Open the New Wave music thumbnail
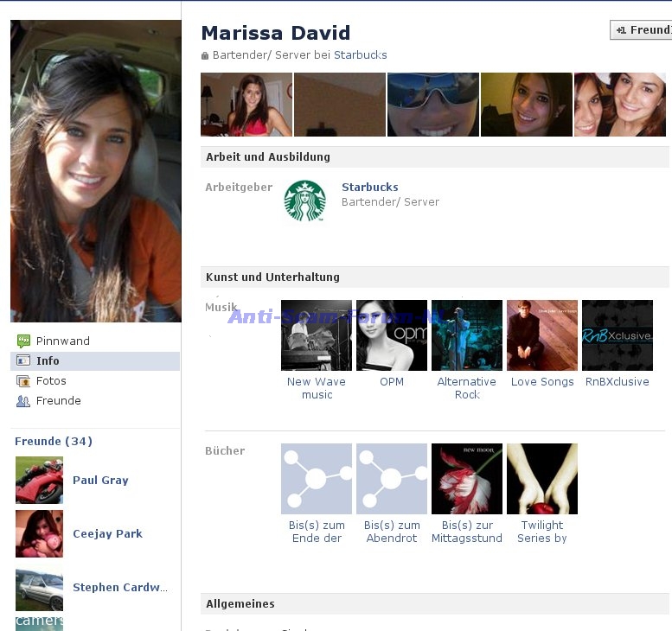 pos(317,335)
